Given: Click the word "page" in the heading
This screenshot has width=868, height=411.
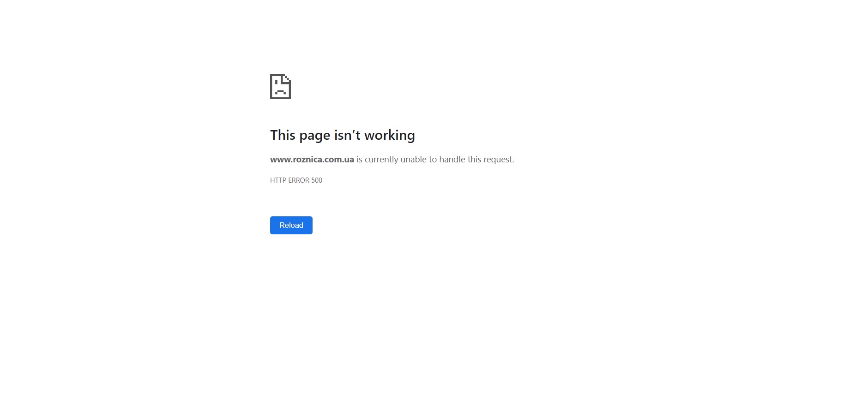Looking at the screenshot, I should tap(315, 136).
